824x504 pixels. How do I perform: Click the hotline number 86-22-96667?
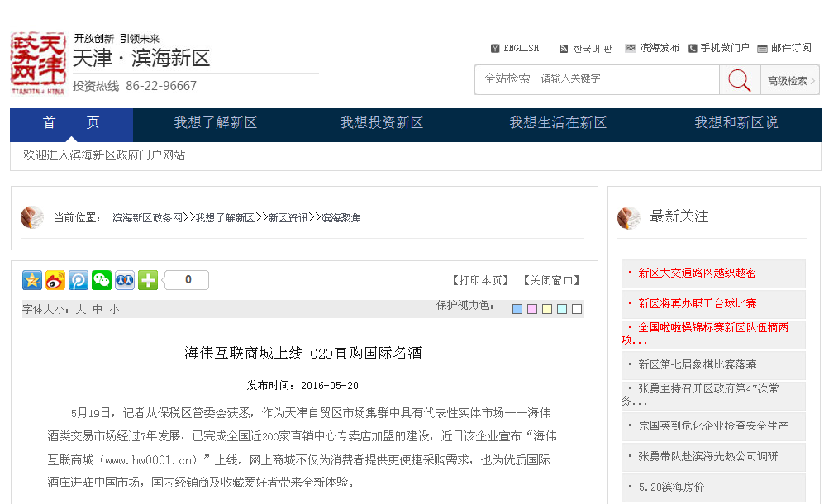[x=161, y=86]
